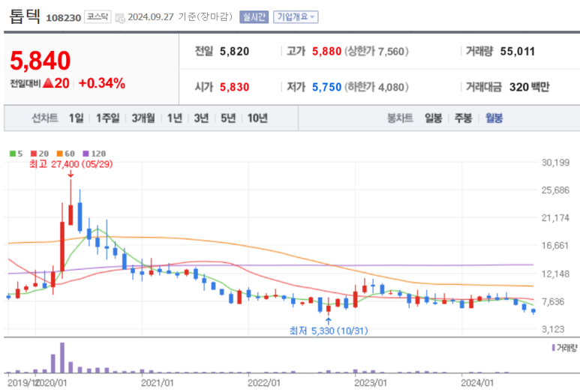
Task: Click the 봉차트 label
Action: click(x=400, y=118)
